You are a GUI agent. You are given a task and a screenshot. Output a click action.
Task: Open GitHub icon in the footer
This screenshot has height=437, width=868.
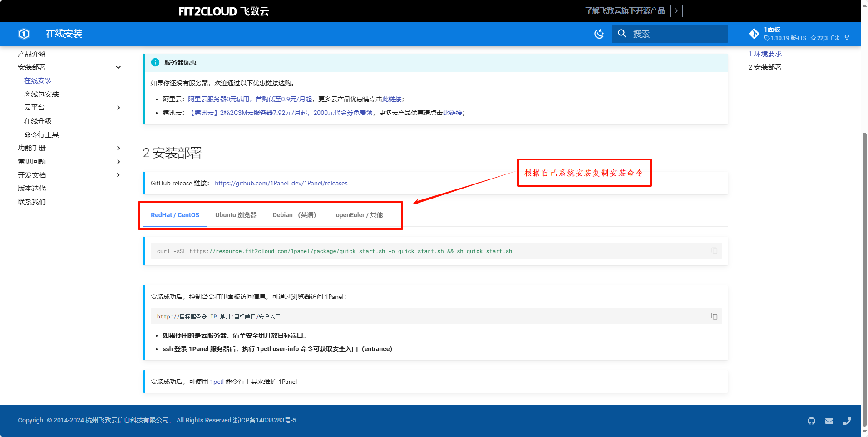pos(812,421)
